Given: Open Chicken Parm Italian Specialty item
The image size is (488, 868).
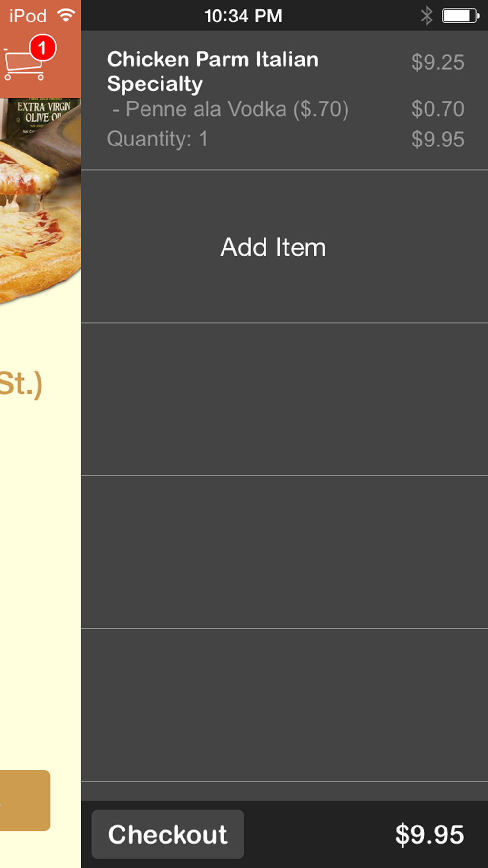Looking at the screenshot, I should (213, 71).
